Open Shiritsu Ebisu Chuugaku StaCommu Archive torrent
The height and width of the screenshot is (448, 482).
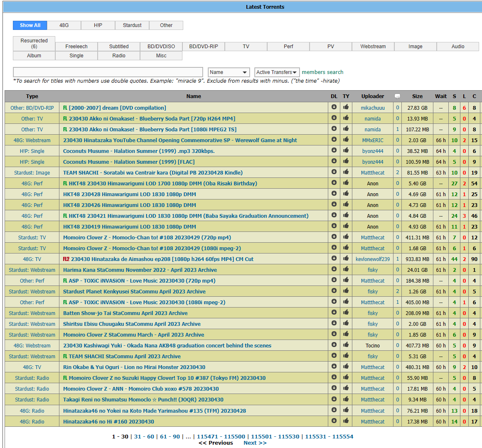132,324
